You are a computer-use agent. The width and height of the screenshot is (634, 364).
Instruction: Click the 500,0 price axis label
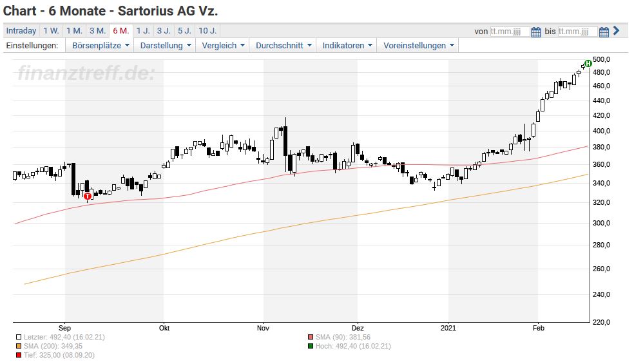pos(601,59)
